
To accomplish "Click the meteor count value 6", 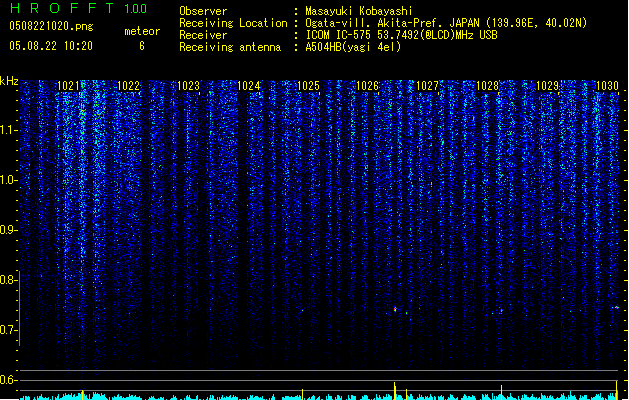I will 142,46.
